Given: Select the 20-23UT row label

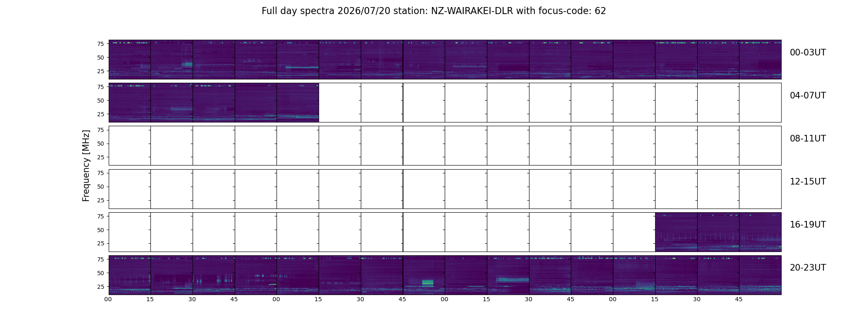Looking at the screenshot, I should click(808, 268).
